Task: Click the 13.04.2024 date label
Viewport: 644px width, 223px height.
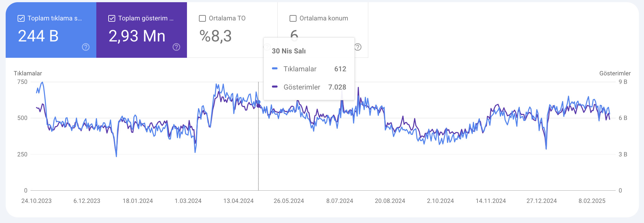Action: click(x=238, y=201)
